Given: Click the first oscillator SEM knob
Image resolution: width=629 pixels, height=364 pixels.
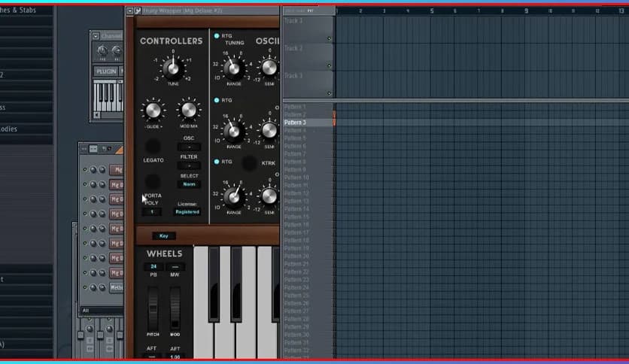Looking at the screenshot, I should 269,68.
